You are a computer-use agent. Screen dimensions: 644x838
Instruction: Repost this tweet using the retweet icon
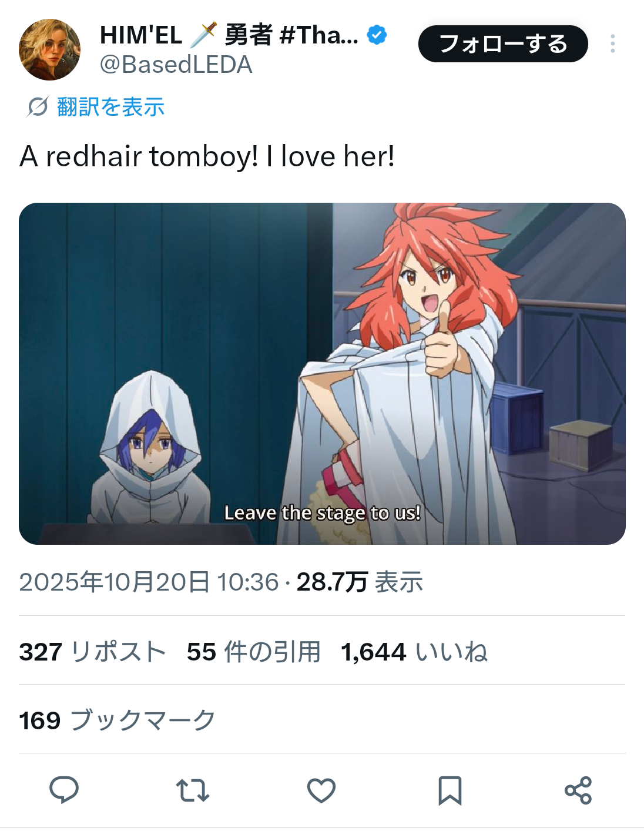[x=193, y=790]
